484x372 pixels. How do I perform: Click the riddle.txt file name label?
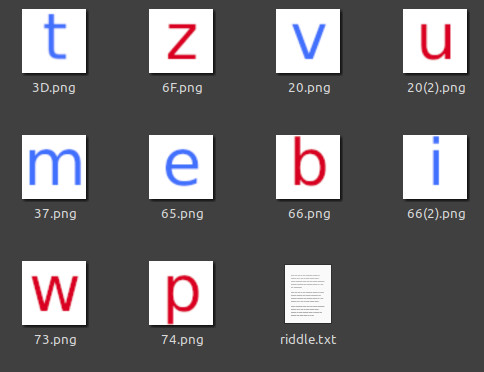click(308, 340)
